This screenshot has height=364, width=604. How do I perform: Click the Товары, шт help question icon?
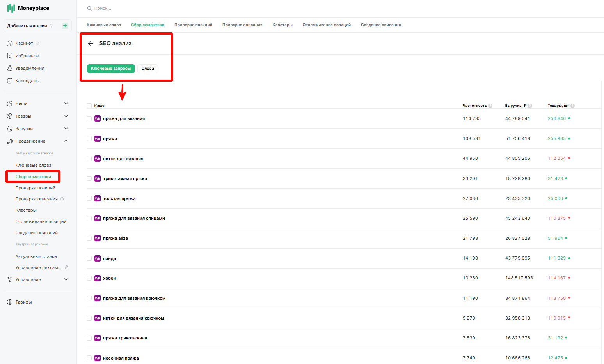[572, 106]
